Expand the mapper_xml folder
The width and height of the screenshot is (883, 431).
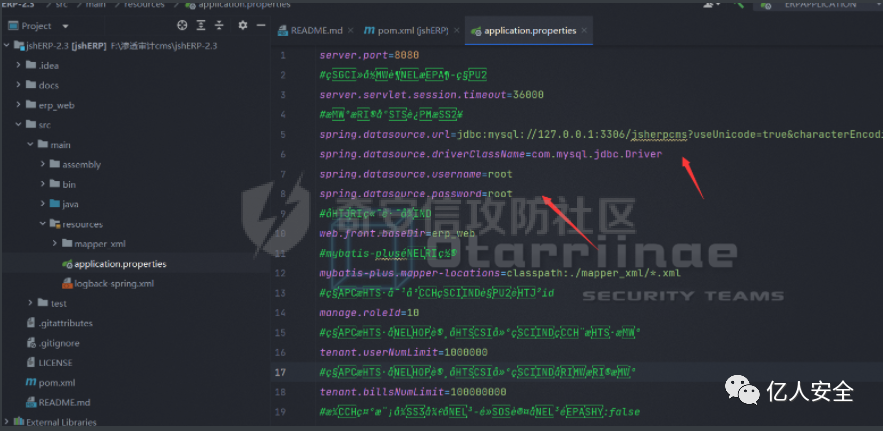point(55,244)
